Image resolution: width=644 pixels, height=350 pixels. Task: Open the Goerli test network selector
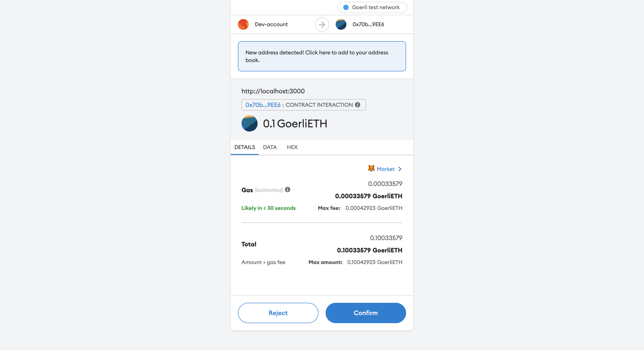click(372, 8)
